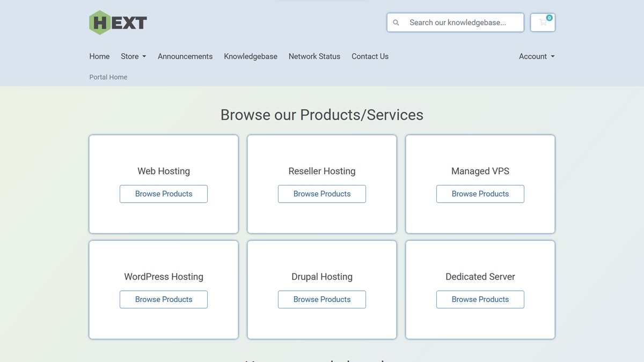Select the Dedicated Server card title
This screenshot has width=644, height=362.
pos(480,277)
